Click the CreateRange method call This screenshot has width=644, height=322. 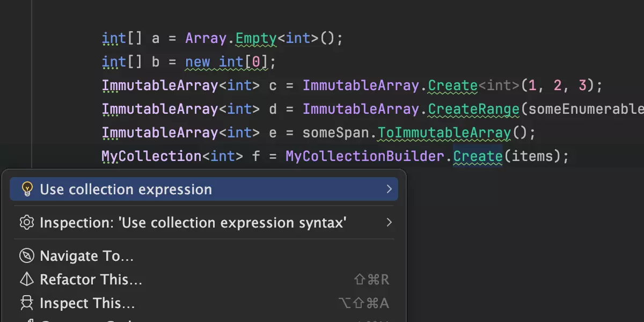point(473,109)
